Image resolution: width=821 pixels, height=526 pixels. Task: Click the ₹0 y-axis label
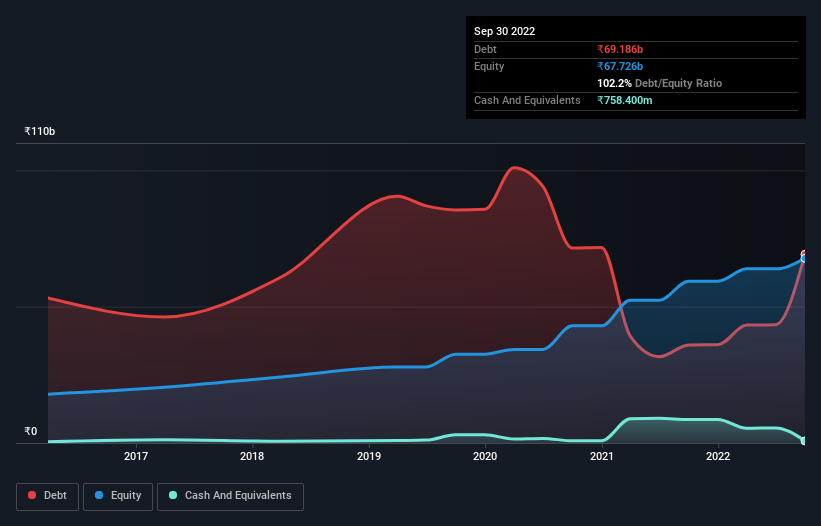31,431
